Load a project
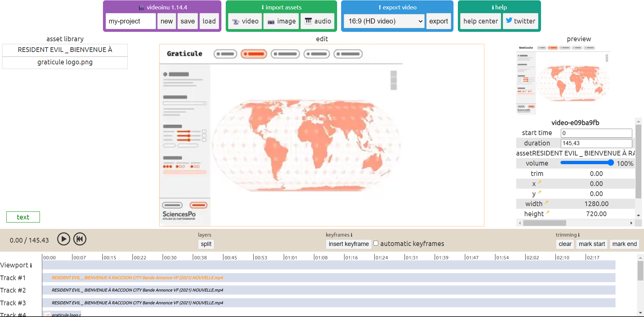This screenshot has width=644, height=317. pyautogui.click(x=209, y=21)
